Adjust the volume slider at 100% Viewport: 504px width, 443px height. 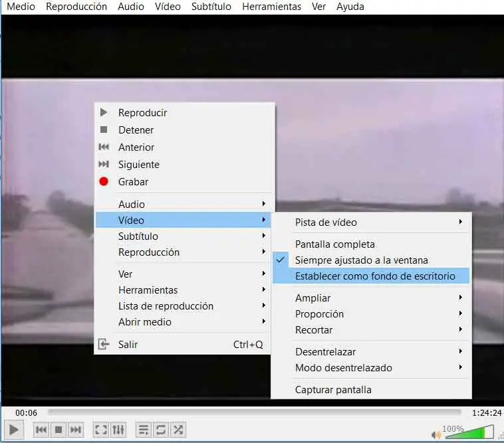click(x=469, y=432)
